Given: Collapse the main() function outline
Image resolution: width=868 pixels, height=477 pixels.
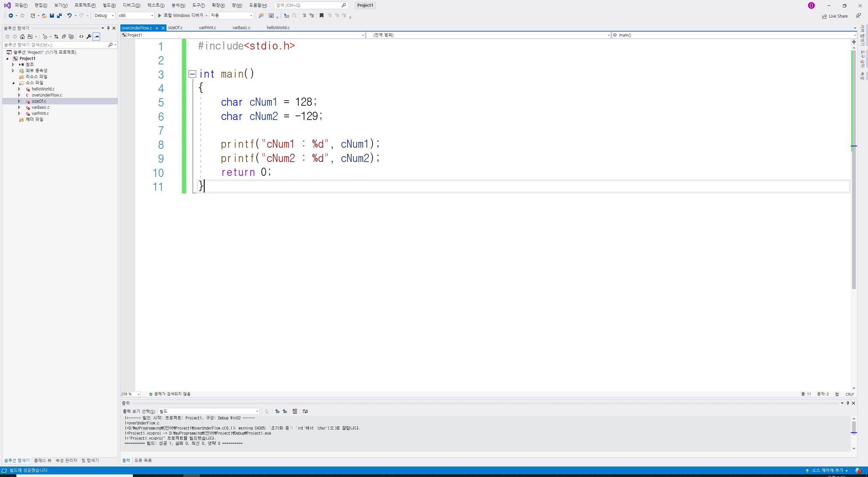Looking at the screenshot, I should pyautogui.click(x=192, y=74).
